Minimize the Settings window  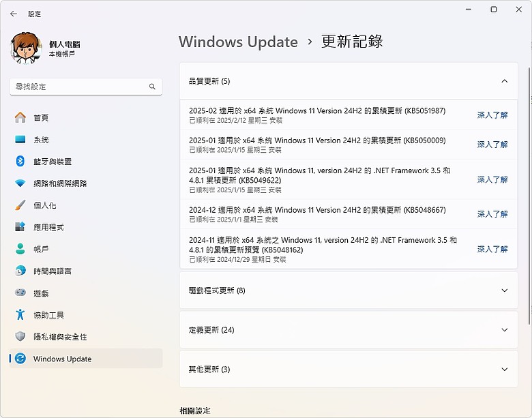pos(469,9)
